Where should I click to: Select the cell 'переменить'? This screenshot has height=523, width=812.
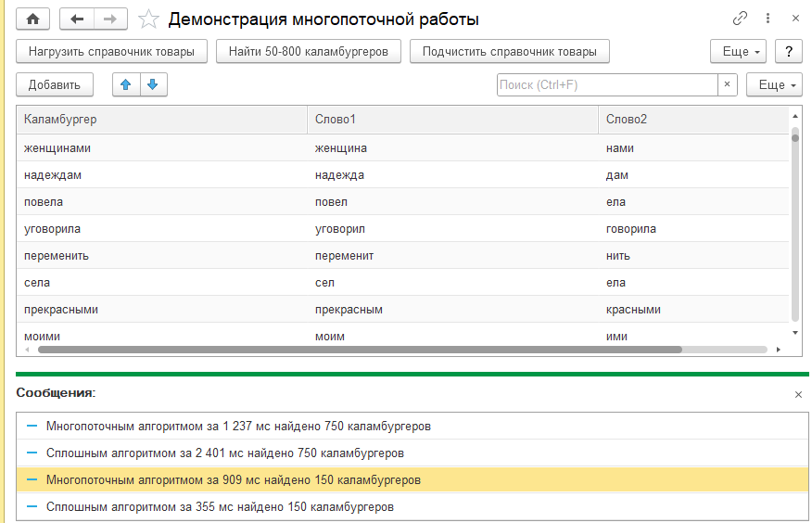(x=162, y=256)
